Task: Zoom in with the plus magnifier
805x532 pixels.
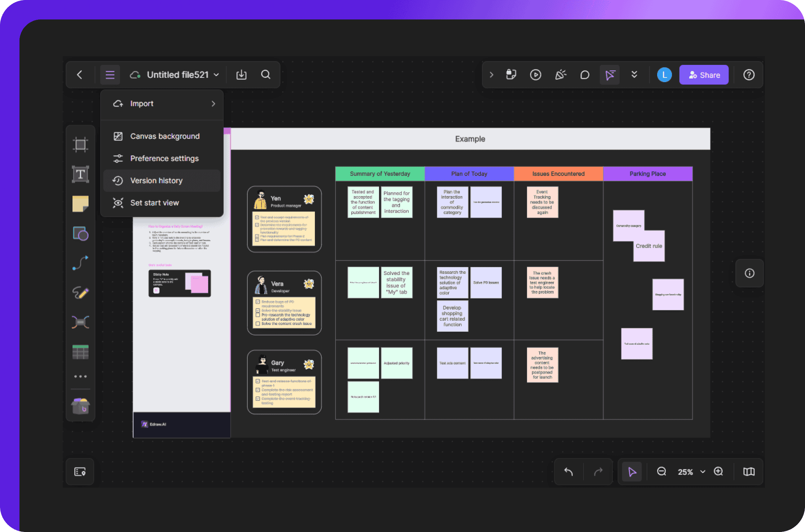Action: [x=718, y=471]
